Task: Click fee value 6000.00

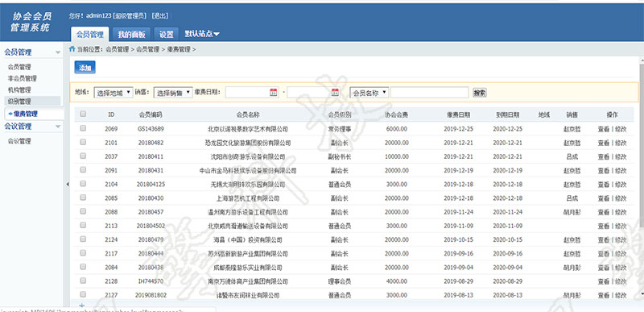Action: click(x=396, y=129)
